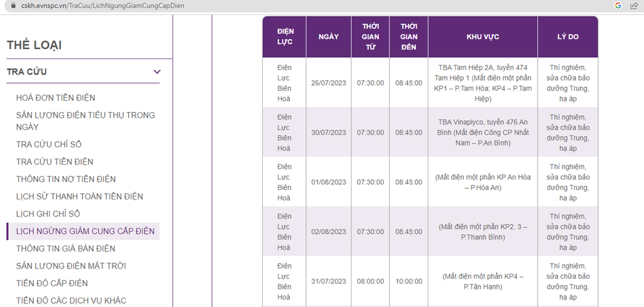Viewport: 644px width, 307px height.
Task: Click the P.Thanh Bình area cell
Action: 482,232
